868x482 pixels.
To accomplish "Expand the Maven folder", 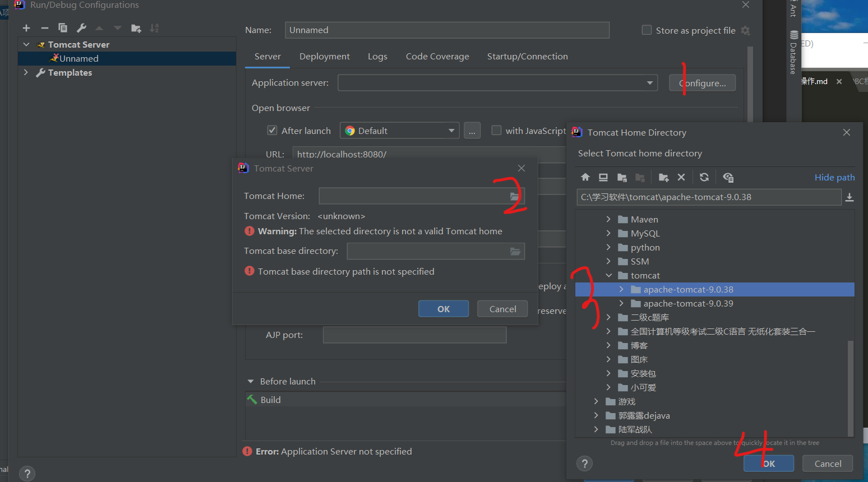I will pos(608,219).
